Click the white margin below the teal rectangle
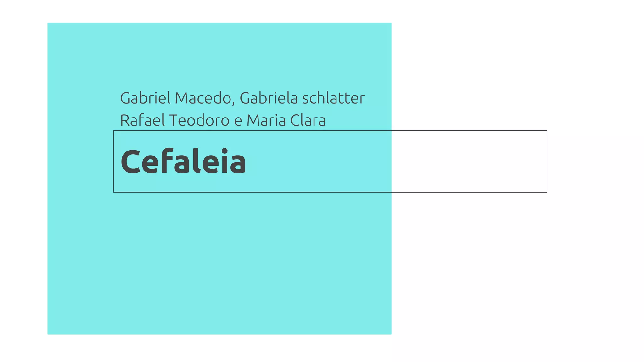This screenshot has height=362, width=644. (x=219, y=348)
